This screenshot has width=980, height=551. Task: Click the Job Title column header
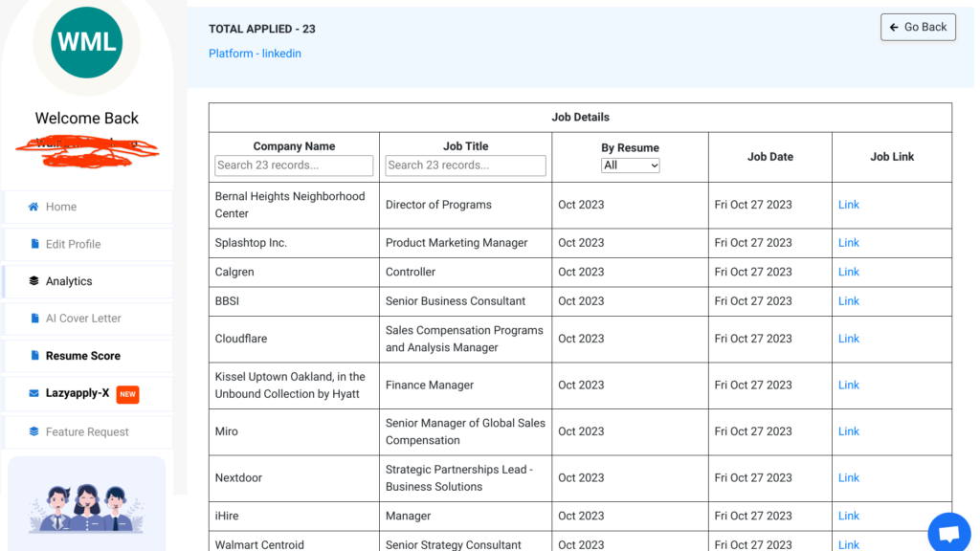tap(466, 146)
